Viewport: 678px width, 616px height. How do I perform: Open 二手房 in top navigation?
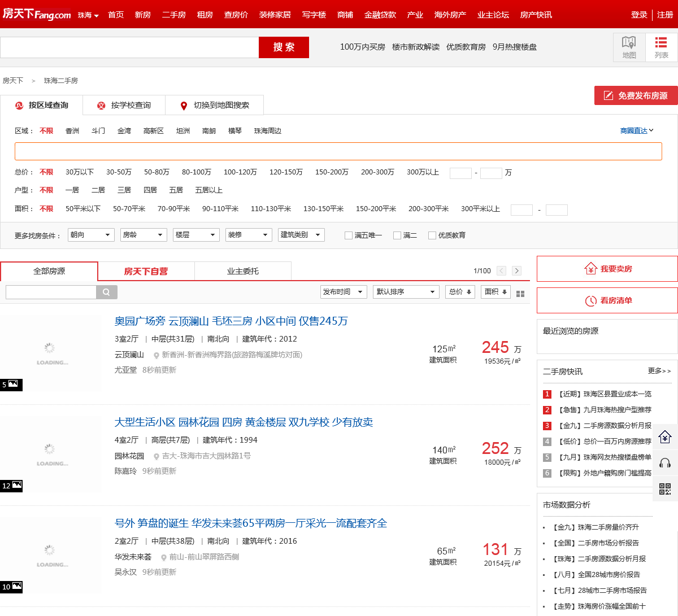pos(174,15)
